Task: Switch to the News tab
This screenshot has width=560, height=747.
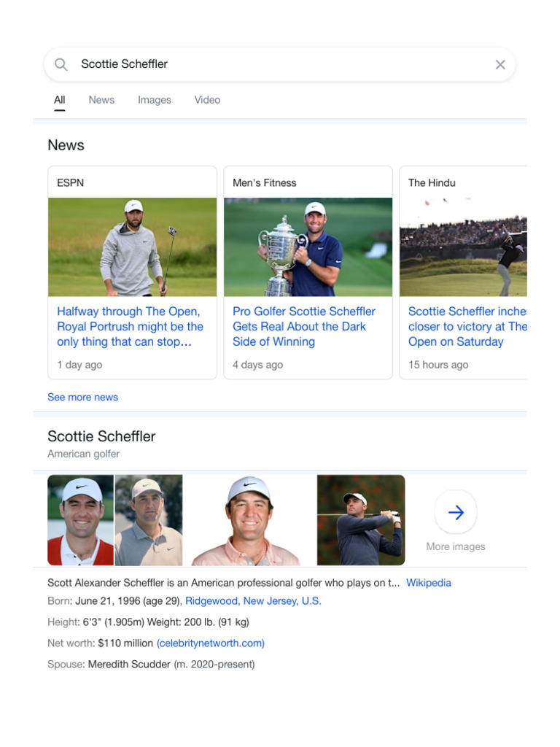Action: (101, 100)
